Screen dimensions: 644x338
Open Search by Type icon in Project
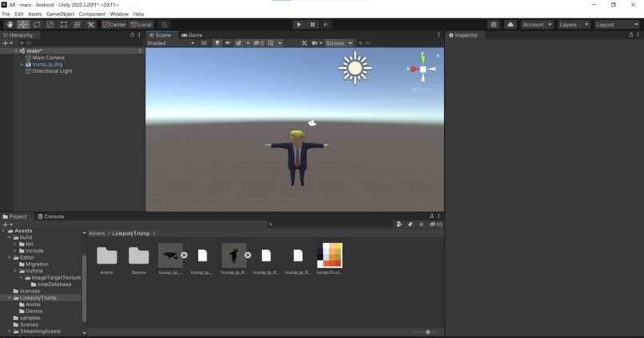click(400, 225)
